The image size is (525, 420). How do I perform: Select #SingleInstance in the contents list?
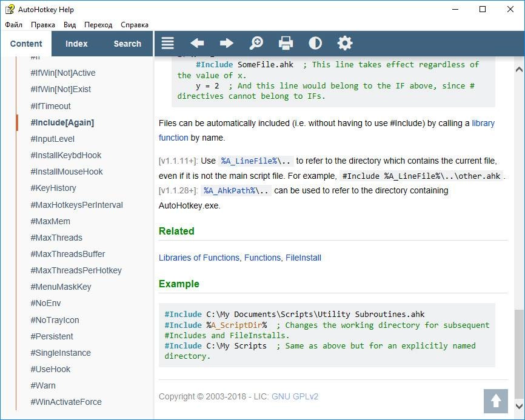coord(61,353)
